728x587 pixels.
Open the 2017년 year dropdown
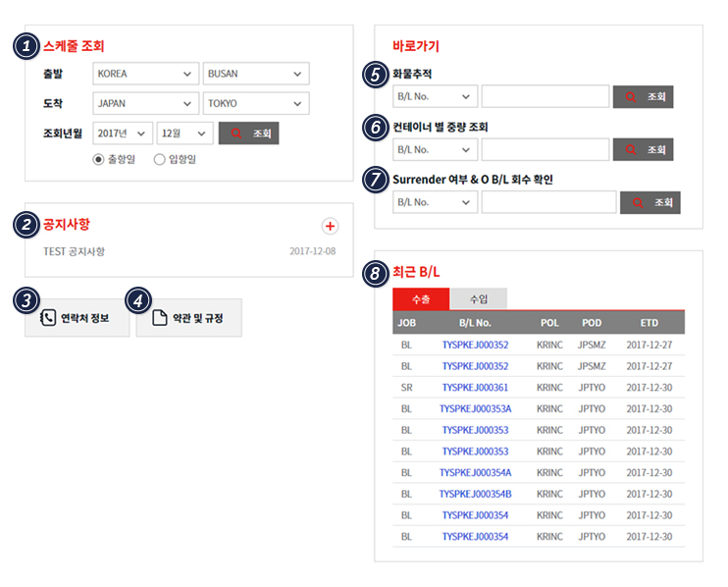click(123, 133)
